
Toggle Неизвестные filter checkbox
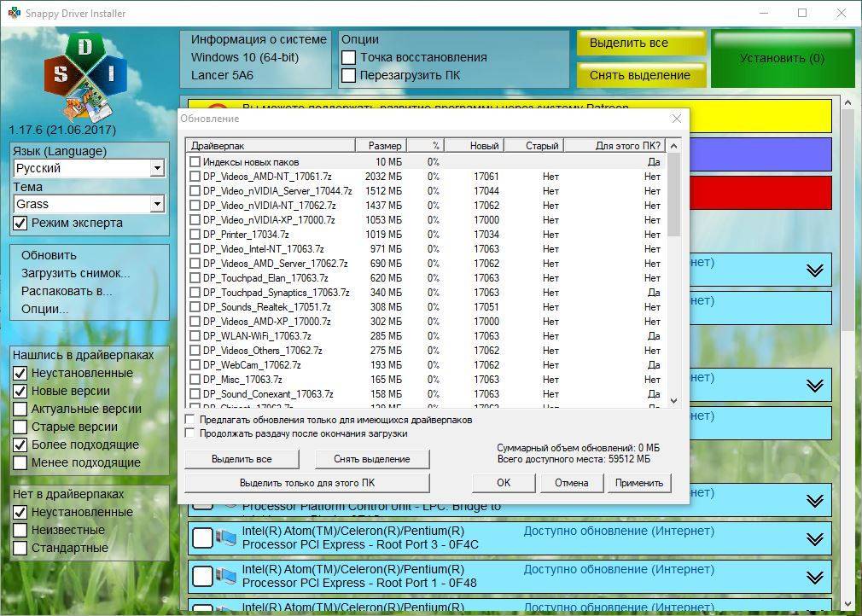[20, 531]
